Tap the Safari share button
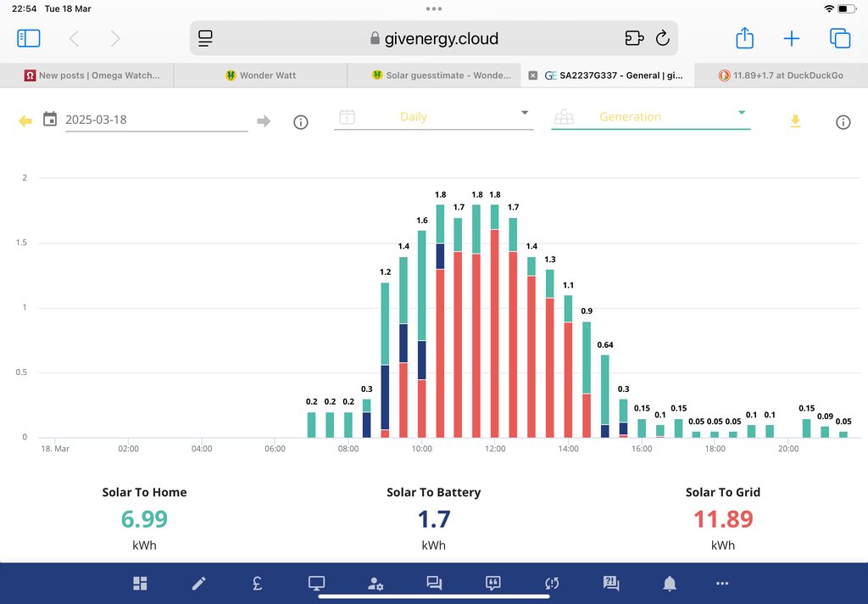The height and width of the screenshot is (604, 868). coord(743,38)
